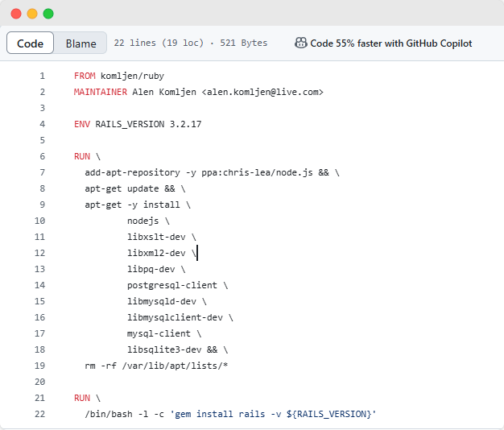This screenshot has height=430, width=504.
Task: Select line number 1
Action: tap(43, 76)
